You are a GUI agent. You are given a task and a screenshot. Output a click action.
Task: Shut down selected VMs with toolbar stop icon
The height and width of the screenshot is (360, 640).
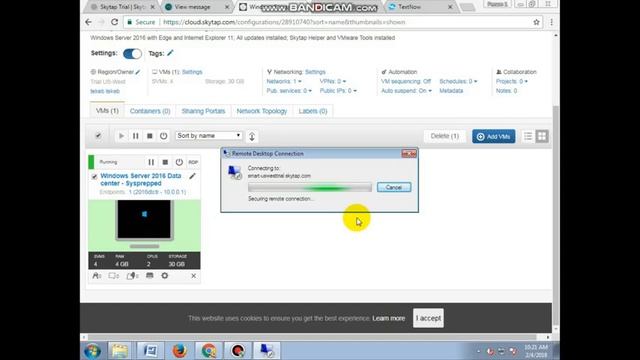click(150, 136)
